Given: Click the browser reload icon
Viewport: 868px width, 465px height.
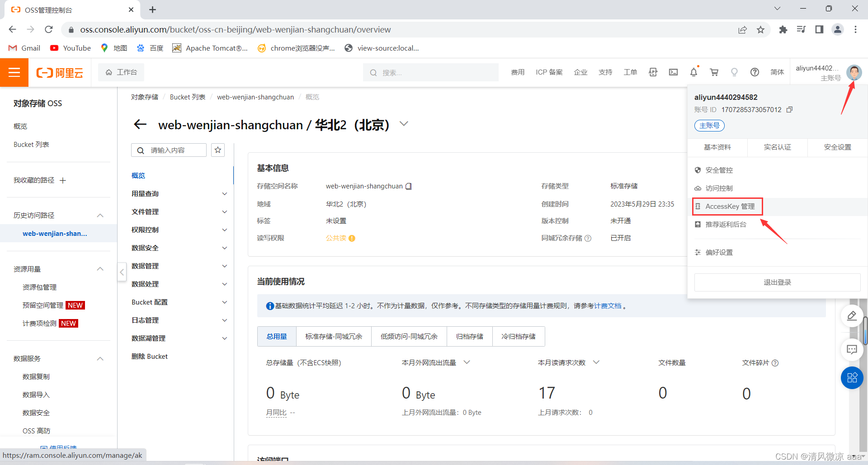Looking at the screenshot, I should [x=49, y=29].
